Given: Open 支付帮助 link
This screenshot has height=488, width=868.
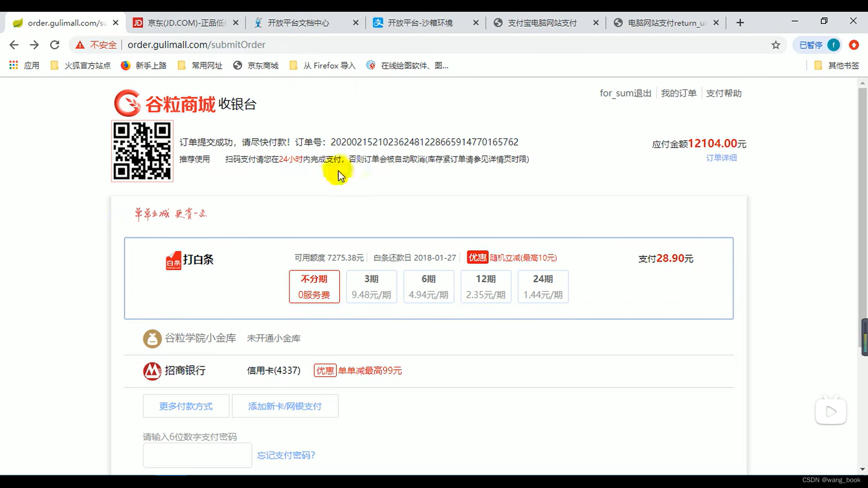Looking at the screenshot, I should pyautogui.click(x=724, y=93).
